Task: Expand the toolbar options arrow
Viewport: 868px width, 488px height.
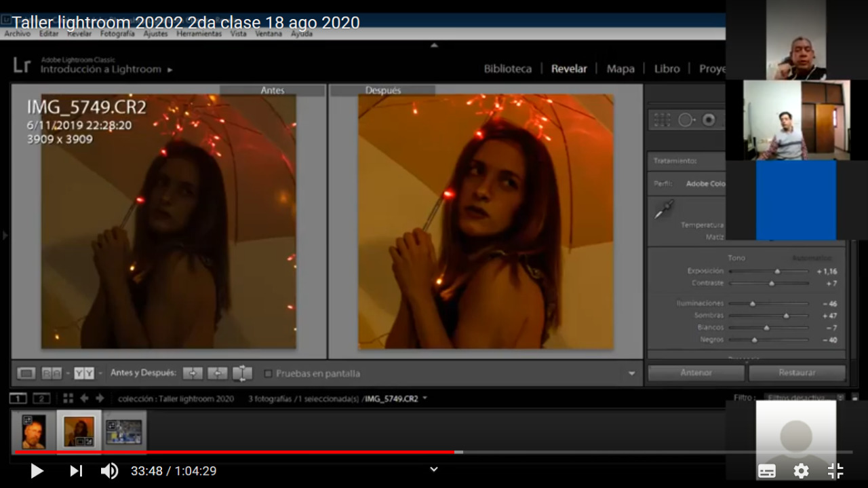Action: [632, 373]
